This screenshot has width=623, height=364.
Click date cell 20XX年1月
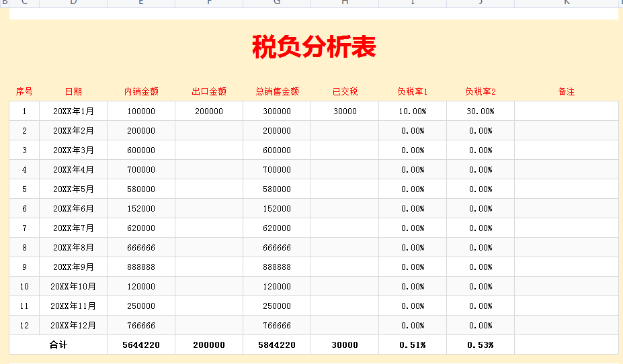73,111
